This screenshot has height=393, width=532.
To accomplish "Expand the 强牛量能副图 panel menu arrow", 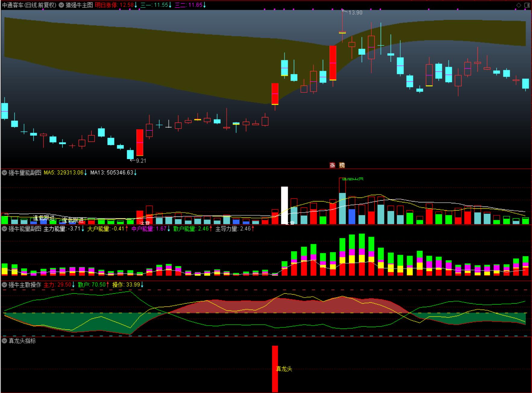I will click(x=5, y=173).
